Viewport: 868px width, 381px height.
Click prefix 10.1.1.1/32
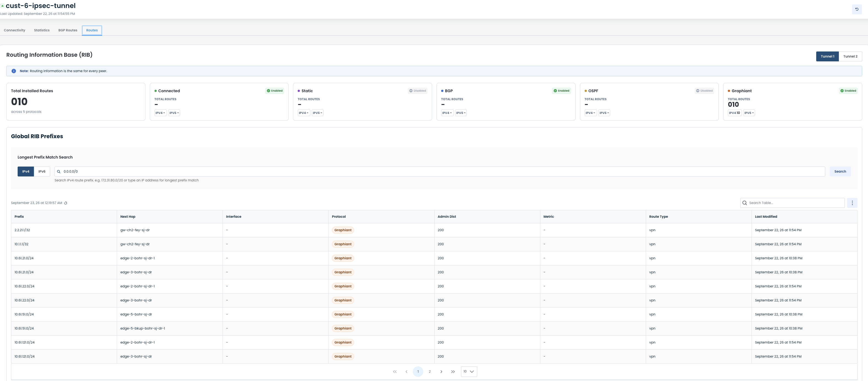pyautogui.click(x=21, y=244)
